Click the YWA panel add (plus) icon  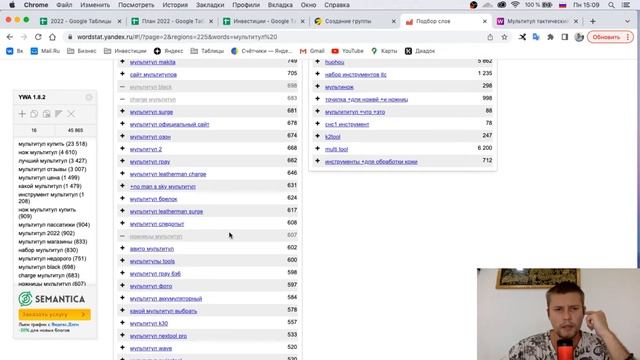tap(22, 114)
